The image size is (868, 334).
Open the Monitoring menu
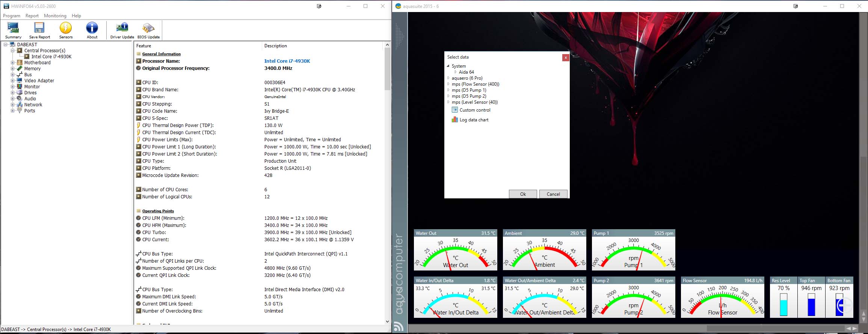55,16
